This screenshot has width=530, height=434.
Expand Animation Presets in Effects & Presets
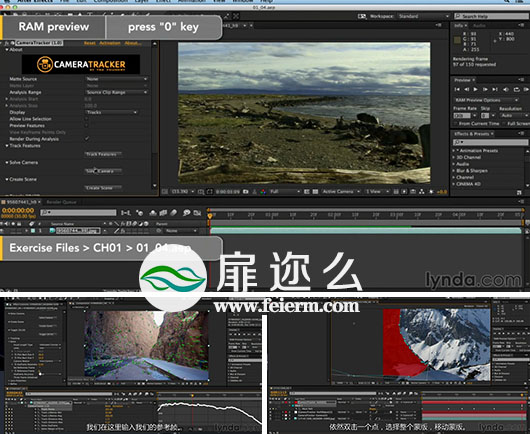[x=454, y=150]
